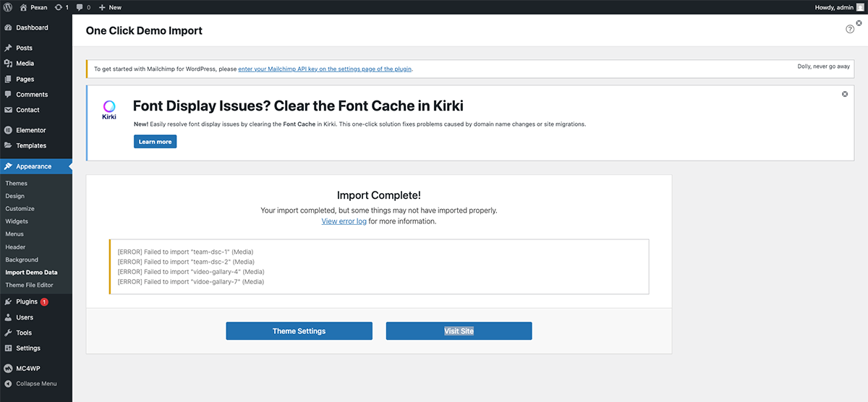868x402 pixels.
Task: Click Learn more in Kirki notice
Action: click(156, 142)
